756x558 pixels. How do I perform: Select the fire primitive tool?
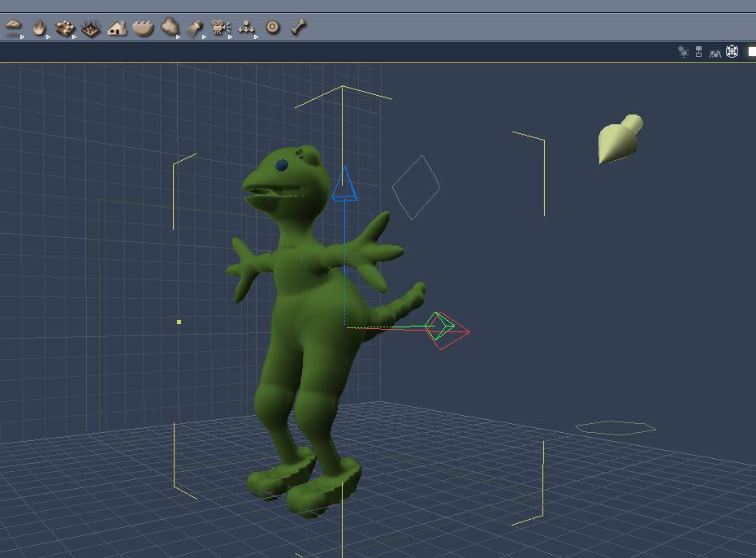pos(39,28)
